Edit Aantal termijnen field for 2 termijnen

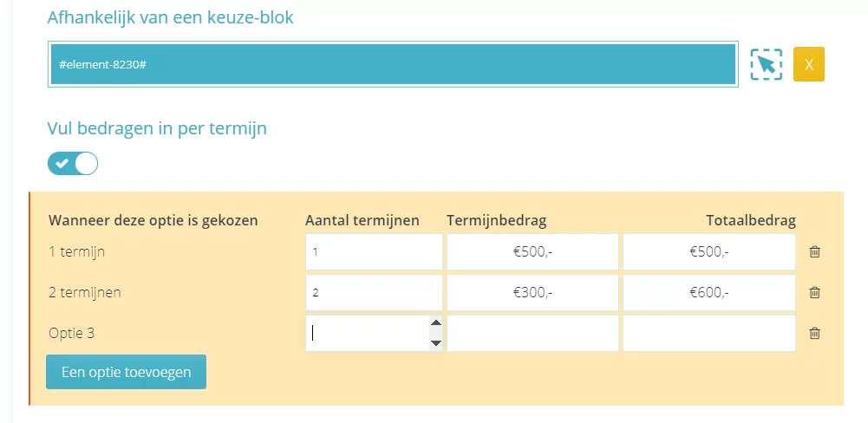[x=374, y=292]
